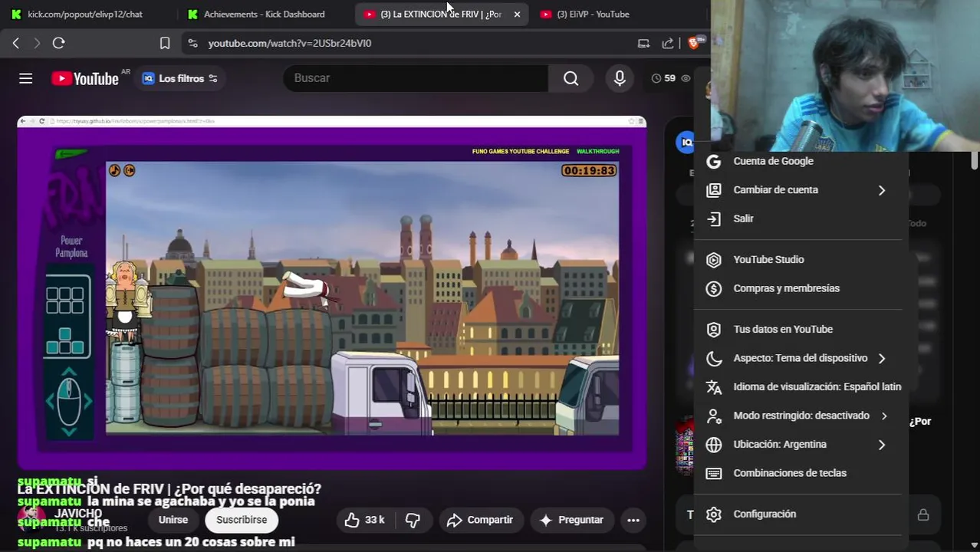980x552 pixels.
Task: Click the video player area
Action: (332, 292)
